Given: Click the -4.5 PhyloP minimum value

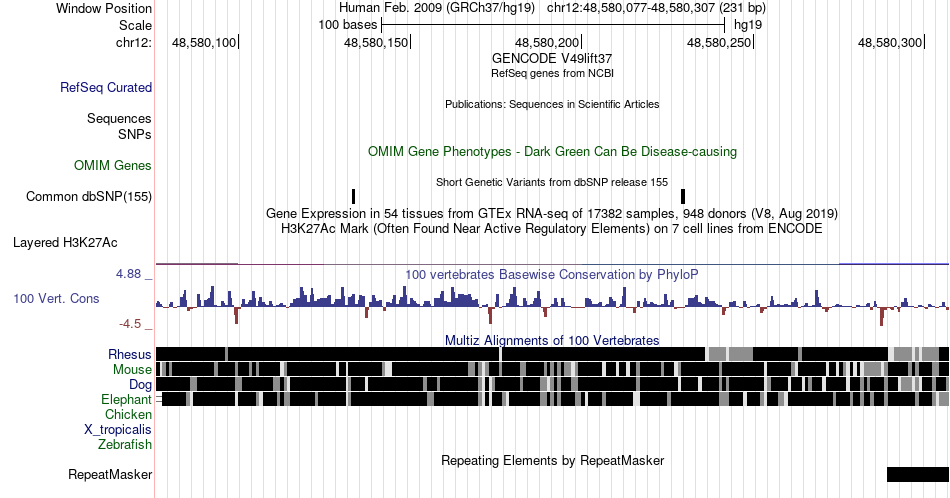Looking at the screenshot, I should 130,324.
